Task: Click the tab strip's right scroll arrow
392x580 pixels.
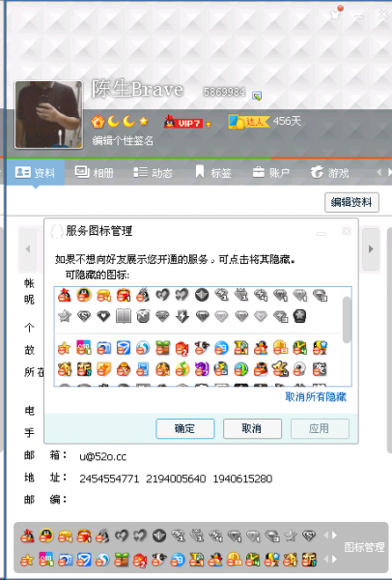Action: [x=389, y=172]
